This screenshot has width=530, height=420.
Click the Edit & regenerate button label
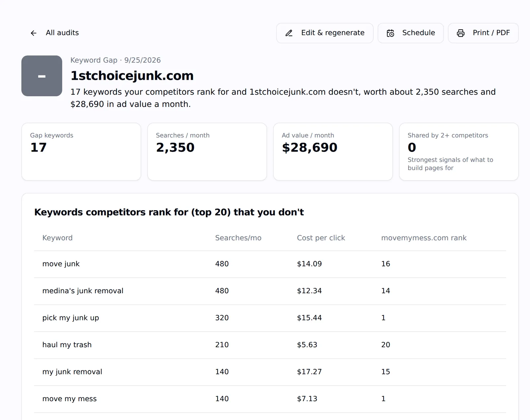(x=333, y=33)
